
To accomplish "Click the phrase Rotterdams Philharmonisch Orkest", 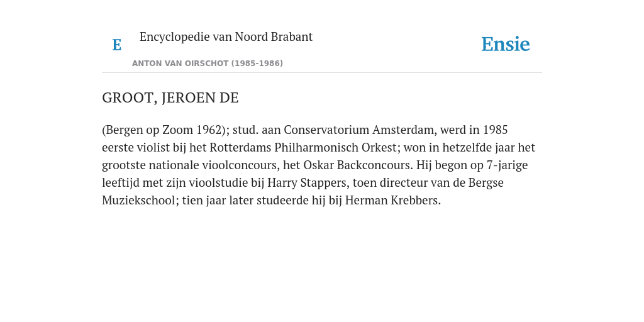I will [303, 147].
